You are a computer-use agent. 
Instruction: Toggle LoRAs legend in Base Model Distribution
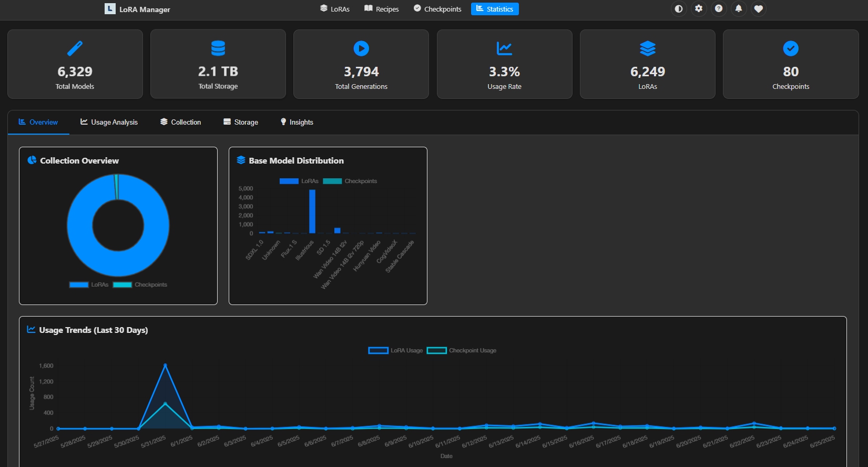(299, 181)
